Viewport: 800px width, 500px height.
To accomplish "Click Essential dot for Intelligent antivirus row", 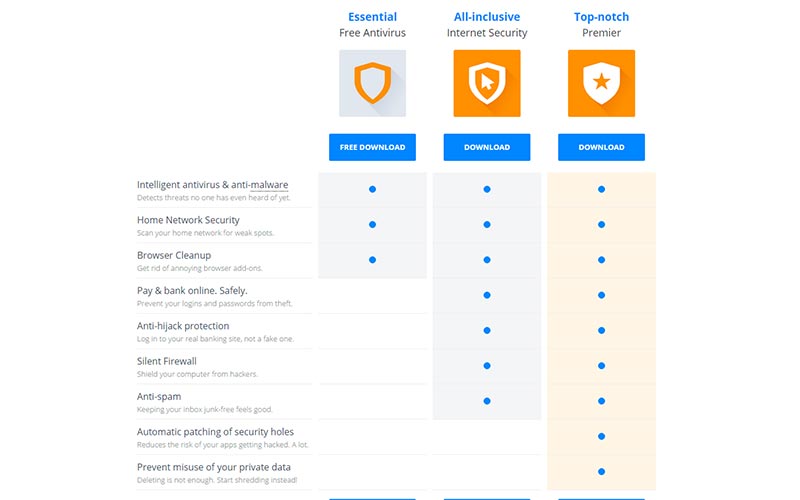I will pyautogui.click(x=372, y=189).
